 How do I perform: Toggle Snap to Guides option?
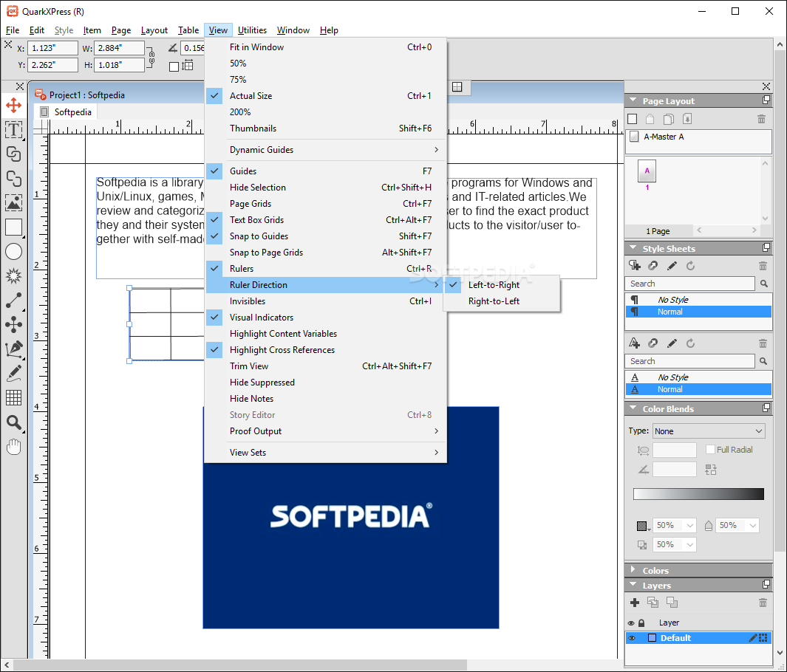click(x=326, y=236)
